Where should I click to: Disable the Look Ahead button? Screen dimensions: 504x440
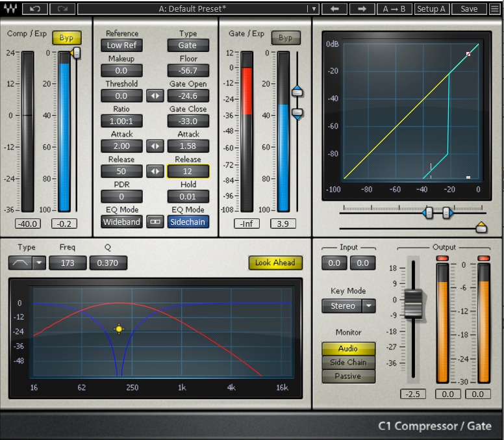click(275, 263)
